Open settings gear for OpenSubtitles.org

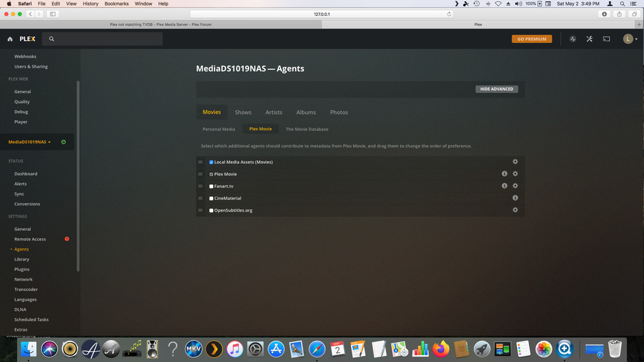pyautogui.click(x=515, y=210)
